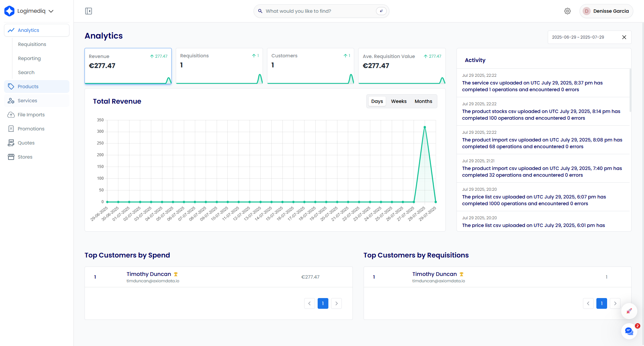Open the Denisse Garcia account menu
The height and width of the screenshot is (346, 644).
(606, 11)
